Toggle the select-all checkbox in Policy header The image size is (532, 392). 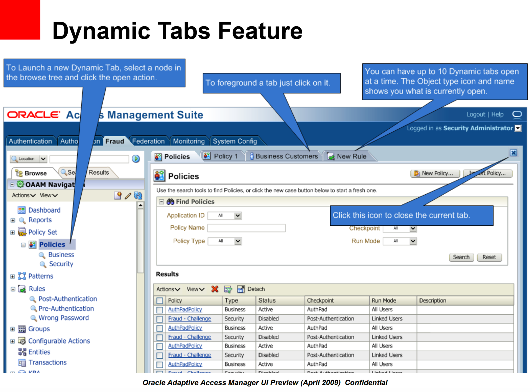coord(160,301)
